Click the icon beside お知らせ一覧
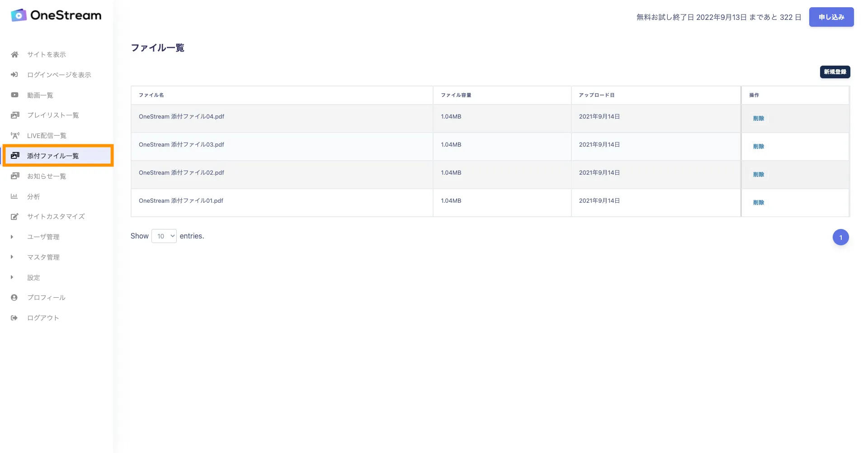868x453 pixels. click(15, 176)
